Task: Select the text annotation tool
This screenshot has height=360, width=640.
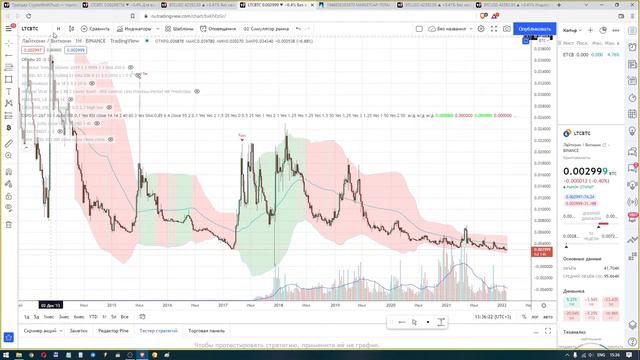Action: 9,91
